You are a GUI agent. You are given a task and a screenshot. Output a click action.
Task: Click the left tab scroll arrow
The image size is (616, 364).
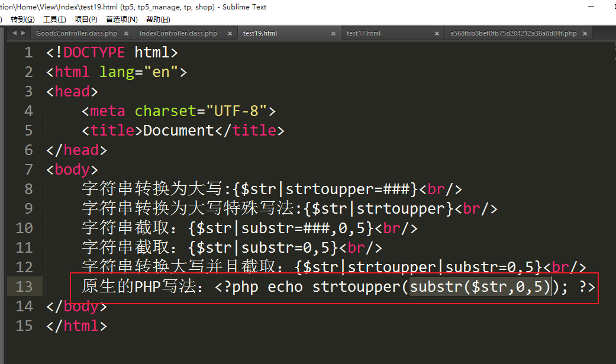pyautogui.click(x=14, y=34)
